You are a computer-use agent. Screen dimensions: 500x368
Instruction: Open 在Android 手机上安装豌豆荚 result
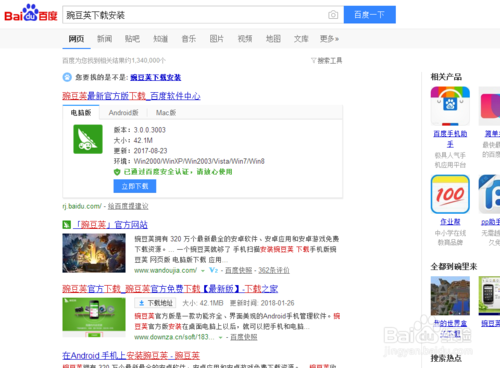(x=131, y=356)
